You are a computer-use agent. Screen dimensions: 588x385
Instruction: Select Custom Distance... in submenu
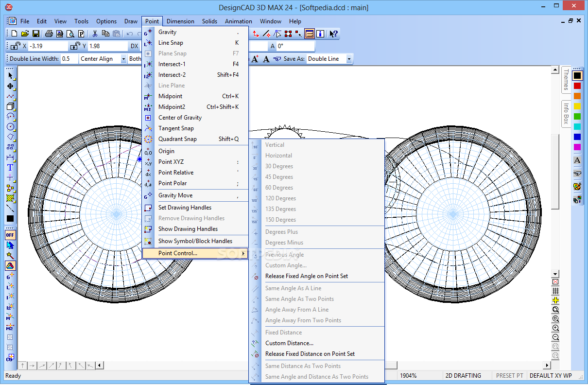317,343
